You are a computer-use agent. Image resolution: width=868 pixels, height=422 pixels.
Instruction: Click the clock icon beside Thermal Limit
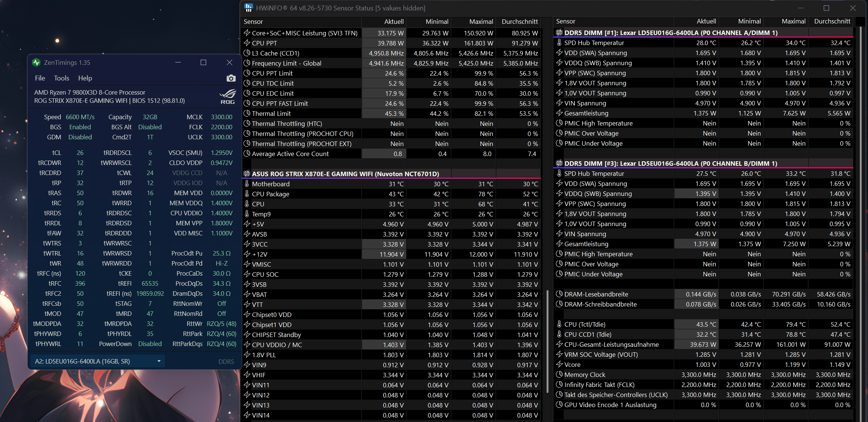[x=246, y=114]
